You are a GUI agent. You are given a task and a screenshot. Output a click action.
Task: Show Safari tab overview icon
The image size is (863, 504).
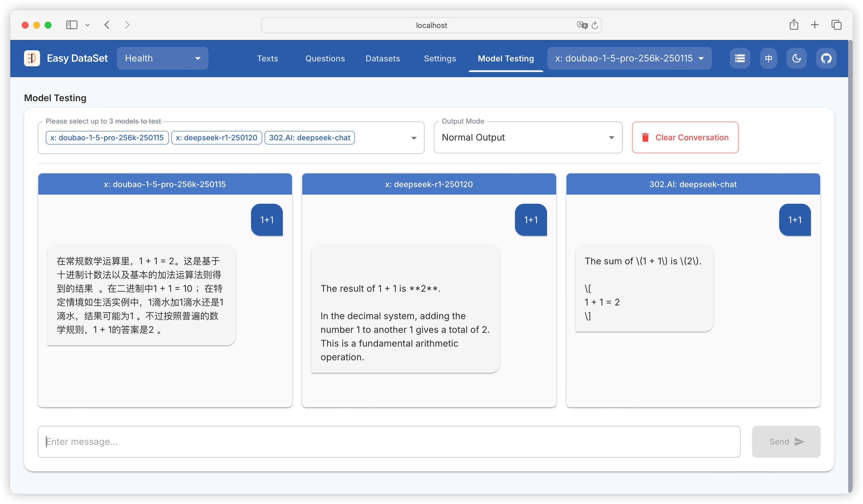(836, 25)
